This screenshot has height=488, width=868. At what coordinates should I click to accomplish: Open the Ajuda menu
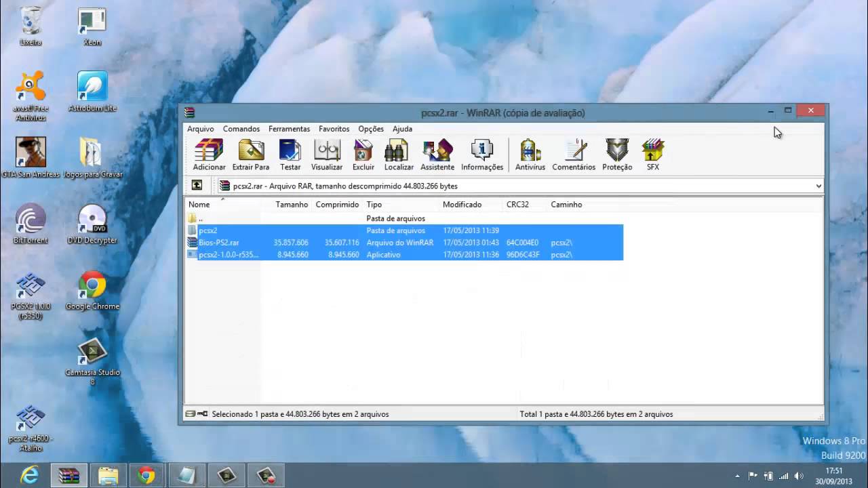pyautogui.click(x=402, y=129)
